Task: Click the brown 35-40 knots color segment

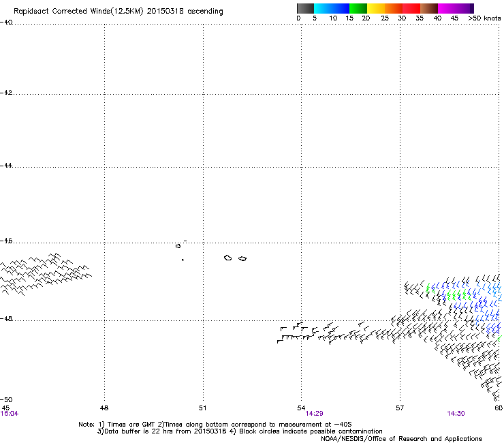Action: click(x=429, y=8)
